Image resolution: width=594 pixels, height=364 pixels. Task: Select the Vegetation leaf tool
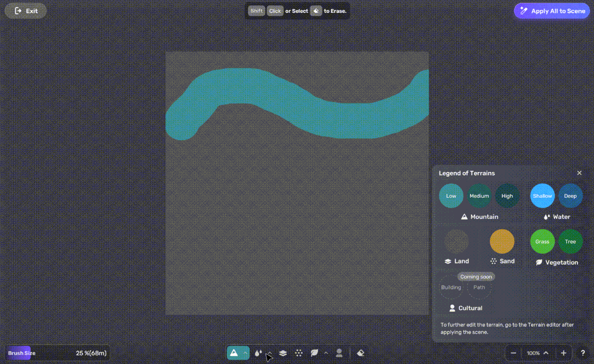(314, 353)
